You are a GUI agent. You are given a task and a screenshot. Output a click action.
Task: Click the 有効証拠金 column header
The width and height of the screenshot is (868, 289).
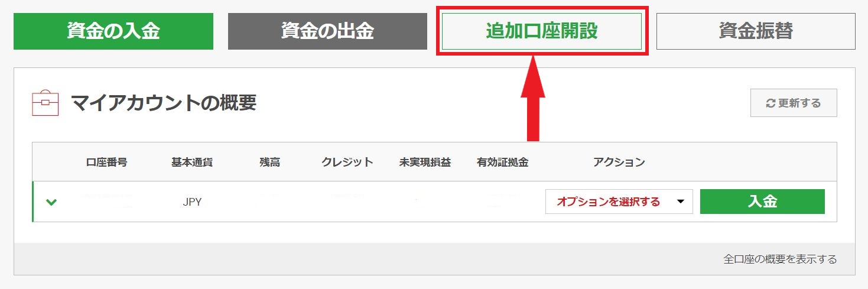pyautogui.click(x=502, y=162)
